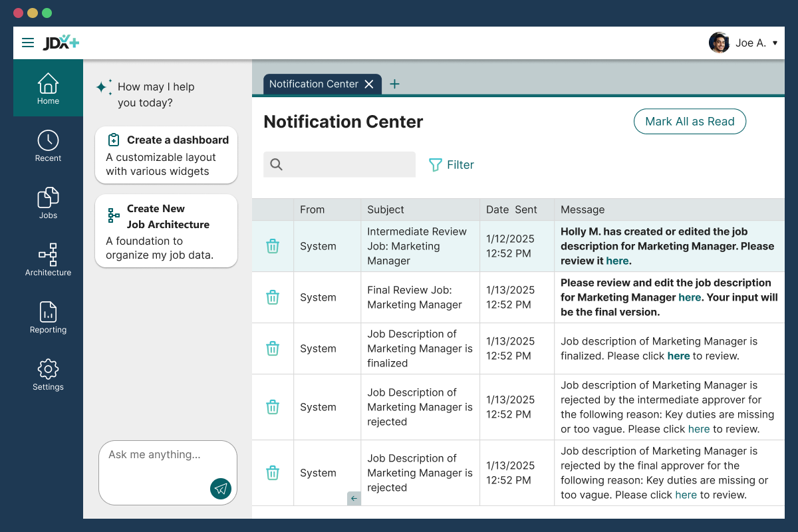Viewport: 798px width, 532px height.
Task: Click Mark All as Read
Action: [690, 121]
